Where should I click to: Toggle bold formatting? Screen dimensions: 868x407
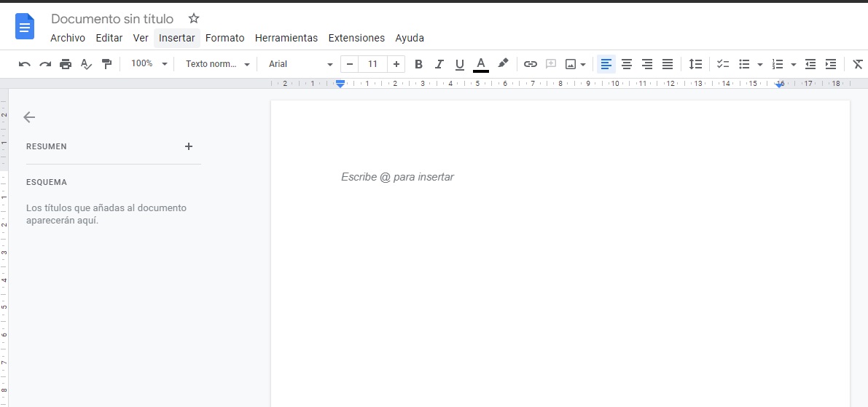(x=418, y=64)
